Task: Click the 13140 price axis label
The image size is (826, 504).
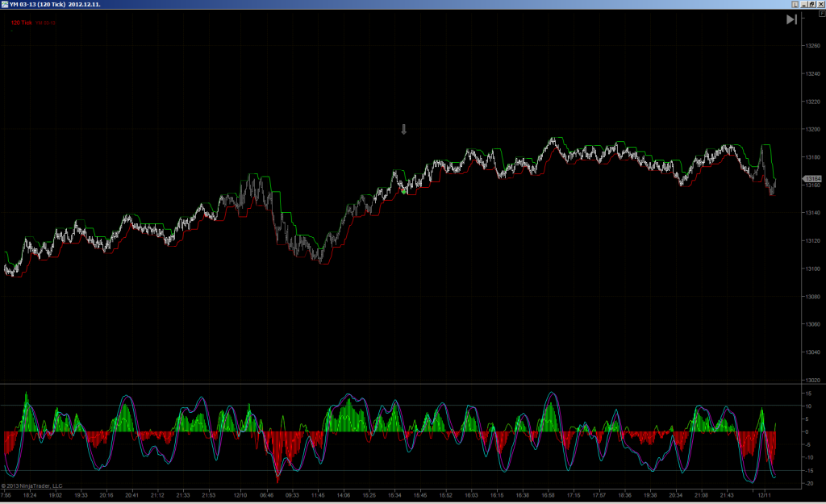Action: click(812, 213)
